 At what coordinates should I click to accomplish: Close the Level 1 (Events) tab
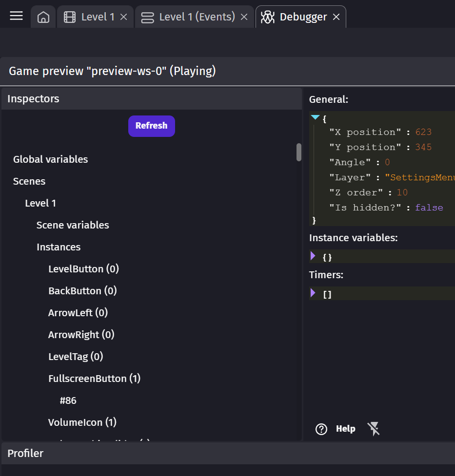(x=244, y=17)
